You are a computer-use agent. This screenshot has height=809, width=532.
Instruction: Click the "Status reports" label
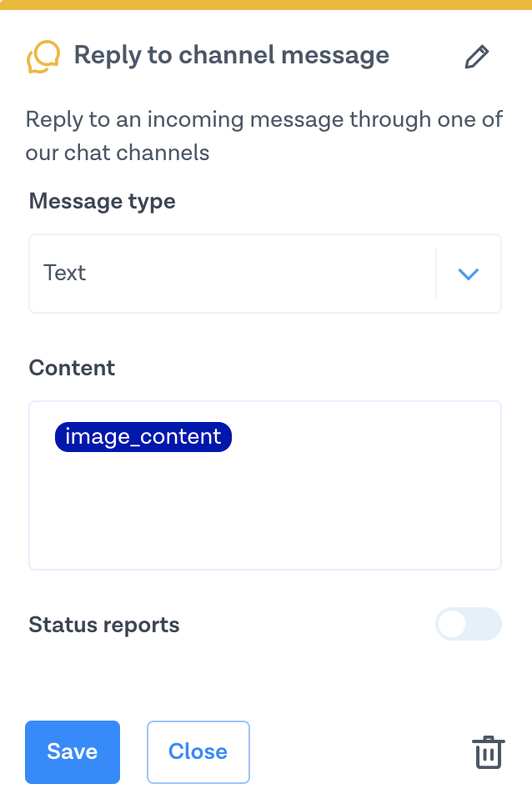click(104, 625)
